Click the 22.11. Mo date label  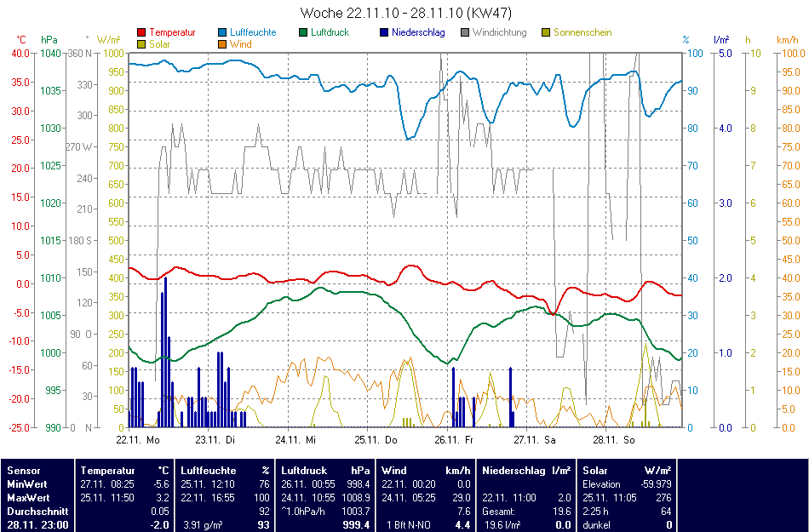138,440
